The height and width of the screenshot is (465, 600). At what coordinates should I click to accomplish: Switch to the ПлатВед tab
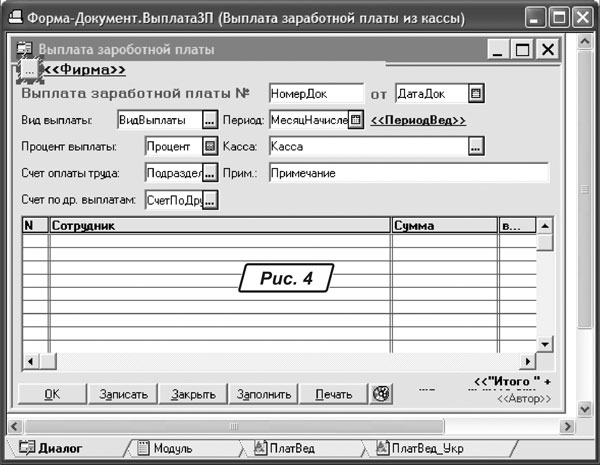[283, 449]
